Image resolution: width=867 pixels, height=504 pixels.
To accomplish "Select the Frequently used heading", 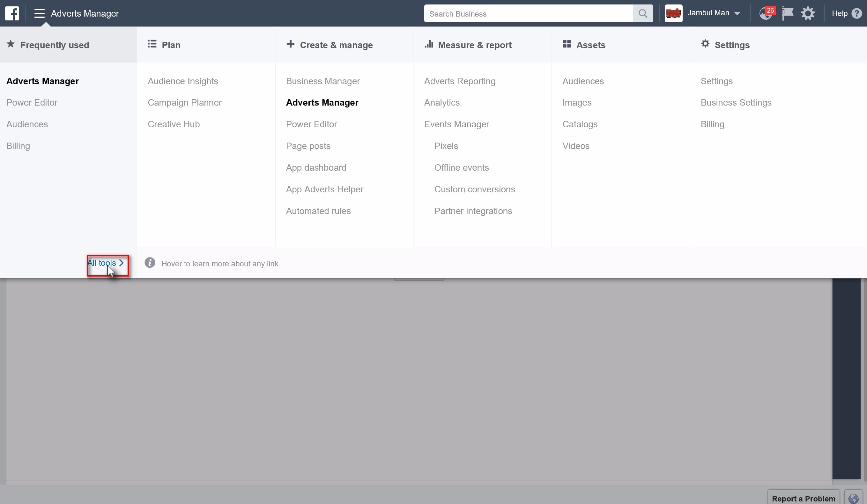I will (x=54, y=45).
